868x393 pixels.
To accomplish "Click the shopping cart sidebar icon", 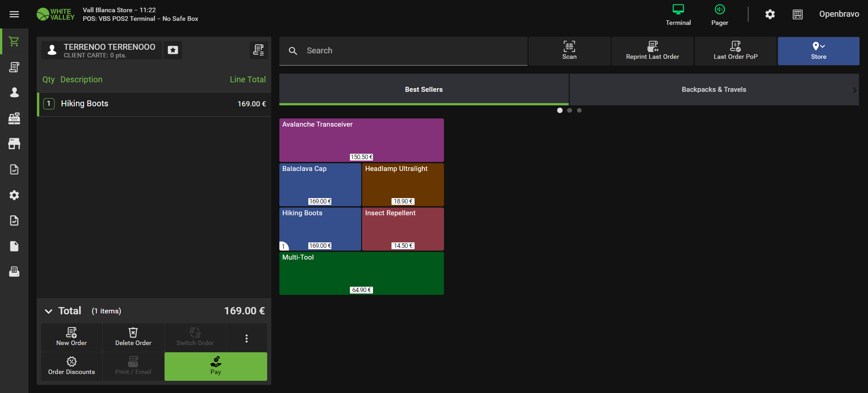I will click(14, 42).
